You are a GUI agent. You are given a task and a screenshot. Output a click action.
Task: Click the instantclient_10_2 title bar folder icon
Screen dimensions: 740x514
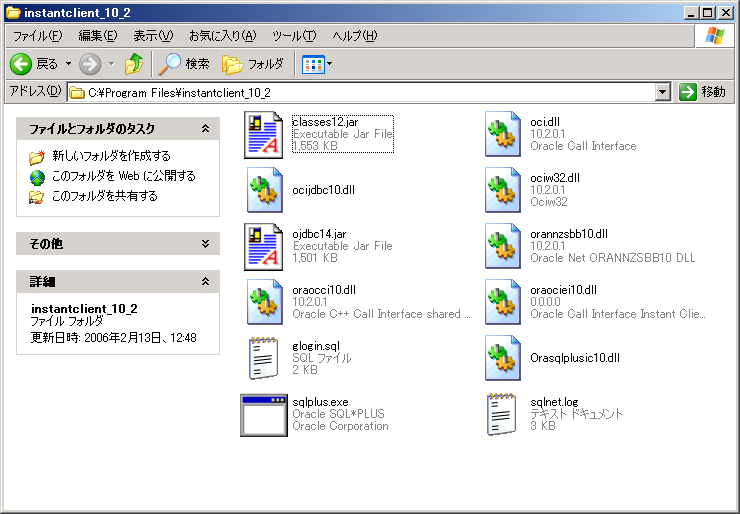(x=13, y=12)
